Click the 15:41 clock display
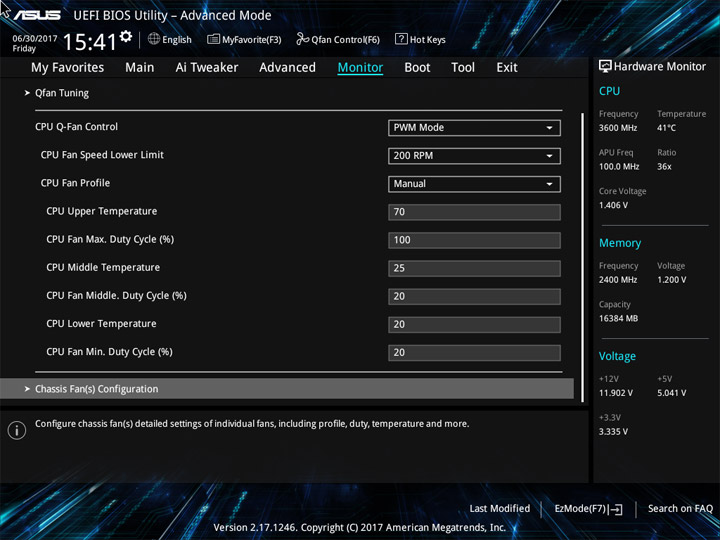 (x=90, y=42)
